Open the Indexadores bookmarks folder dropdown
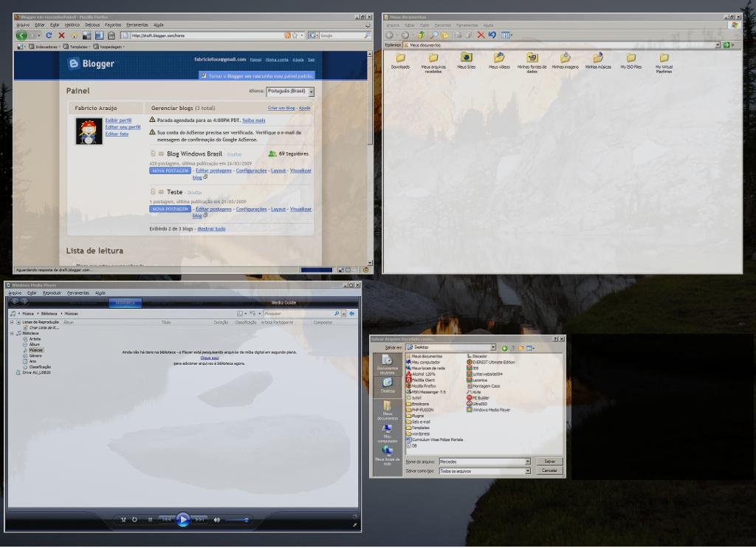This screenshot has width=756, height=548. click(x=44, y=47)
